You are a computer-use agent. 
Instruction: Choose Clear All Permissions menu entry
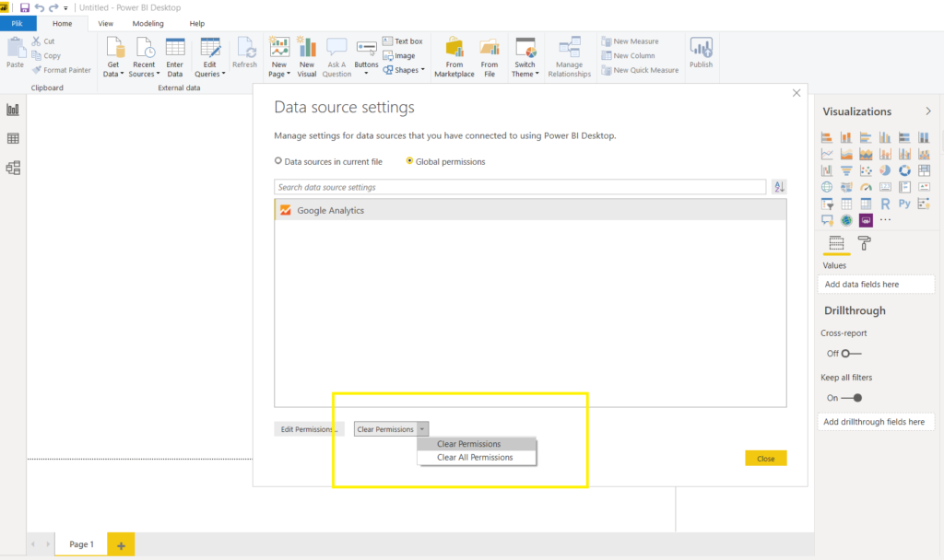pyautogui.click(x=477, y=457)
